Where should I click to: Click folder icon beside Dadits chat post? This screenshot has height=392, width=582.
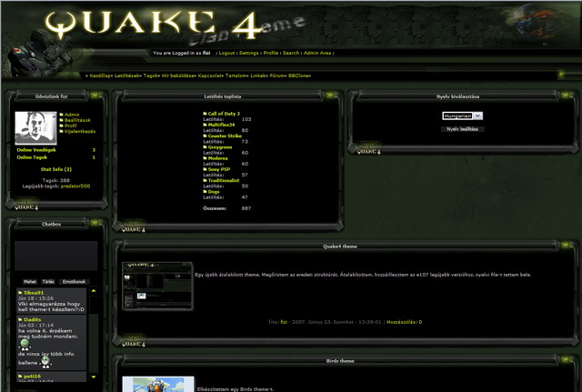[20, 320]
